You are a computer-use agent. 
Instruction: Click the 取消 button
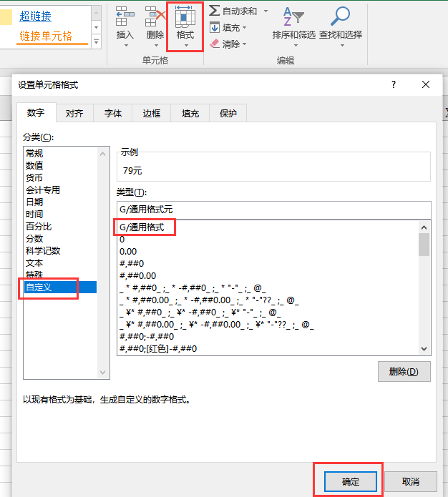(x=411, y=482)
